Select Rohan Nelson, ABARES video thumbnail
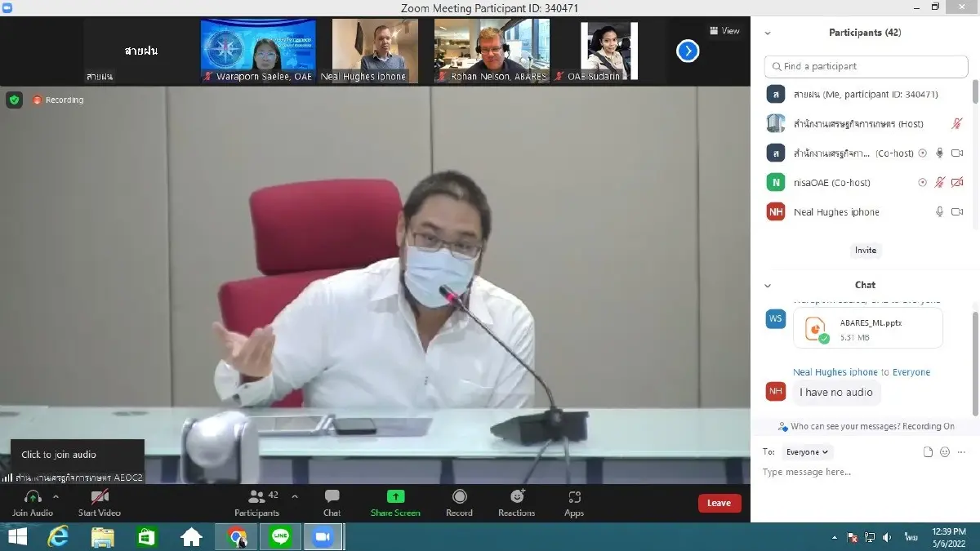 pos(491,51)
